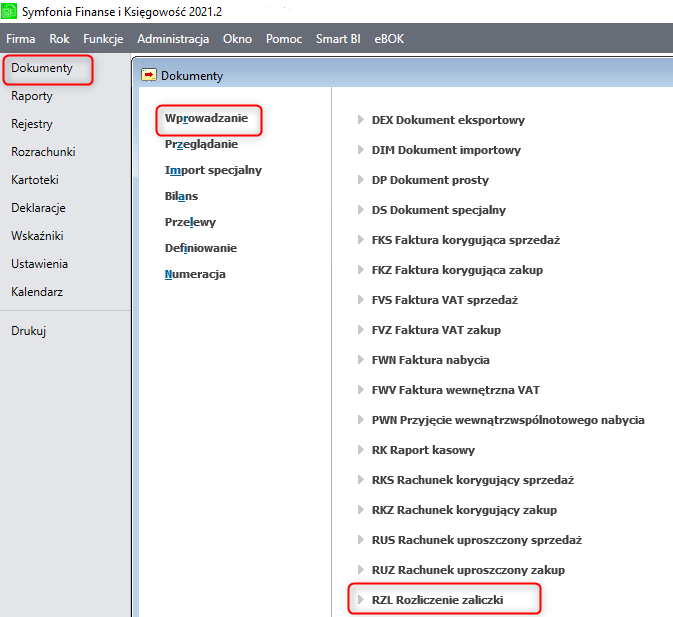Viewport: 673px width, 617px height.
Task: Open the Funkcje menu
Action: point(103,39)
